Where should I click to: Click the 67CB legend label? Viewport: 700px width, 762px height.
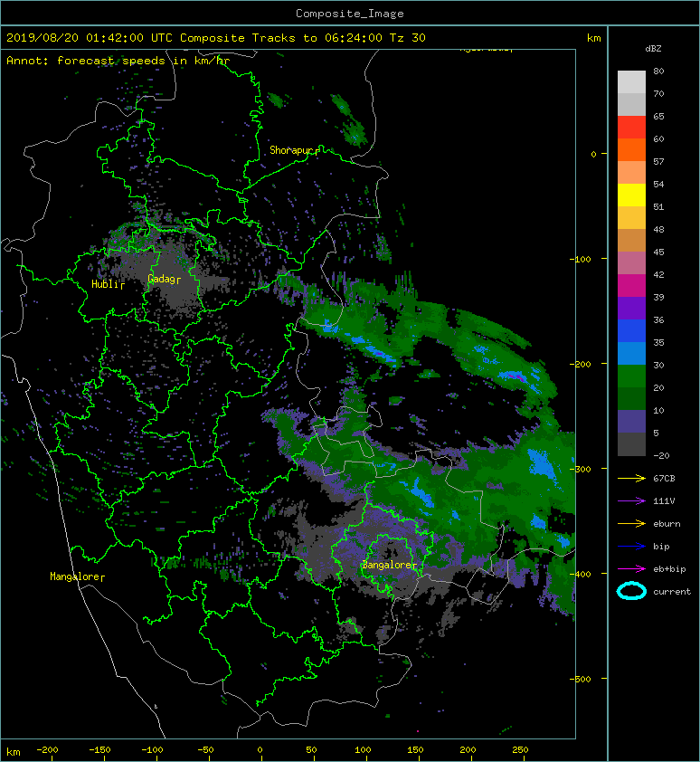664,479
